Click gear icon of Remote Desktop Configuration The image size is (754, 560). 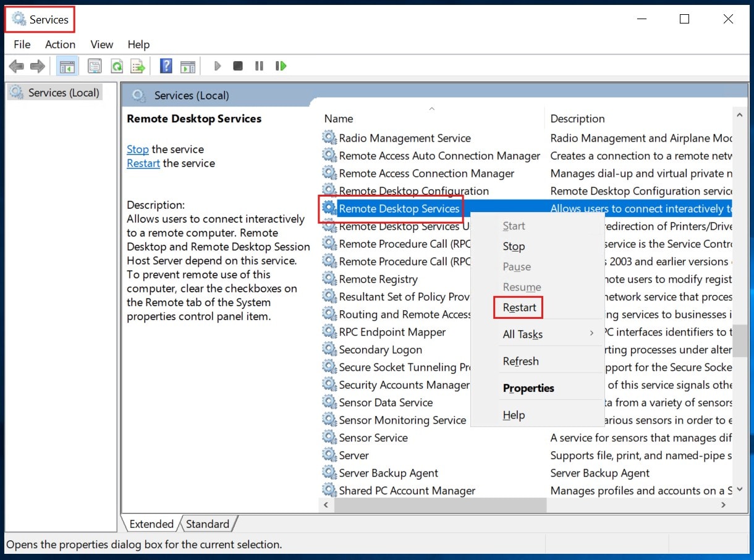click(329, 191)
